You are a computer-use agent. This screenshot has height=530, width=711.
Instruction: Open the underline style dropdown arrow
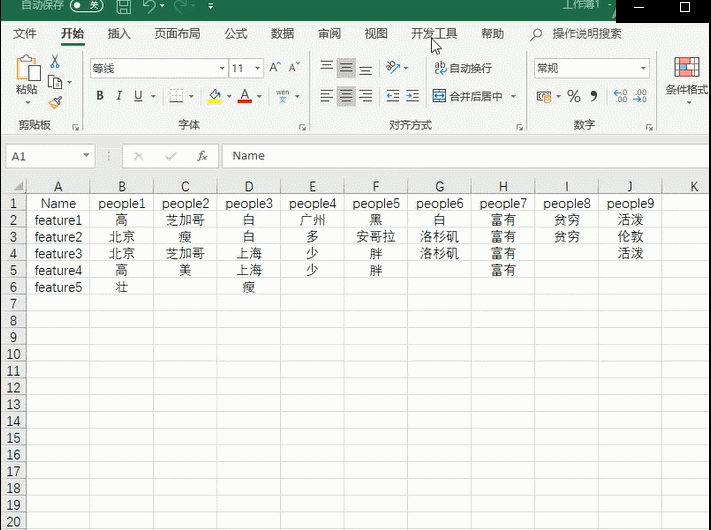(x=153, y=96)
